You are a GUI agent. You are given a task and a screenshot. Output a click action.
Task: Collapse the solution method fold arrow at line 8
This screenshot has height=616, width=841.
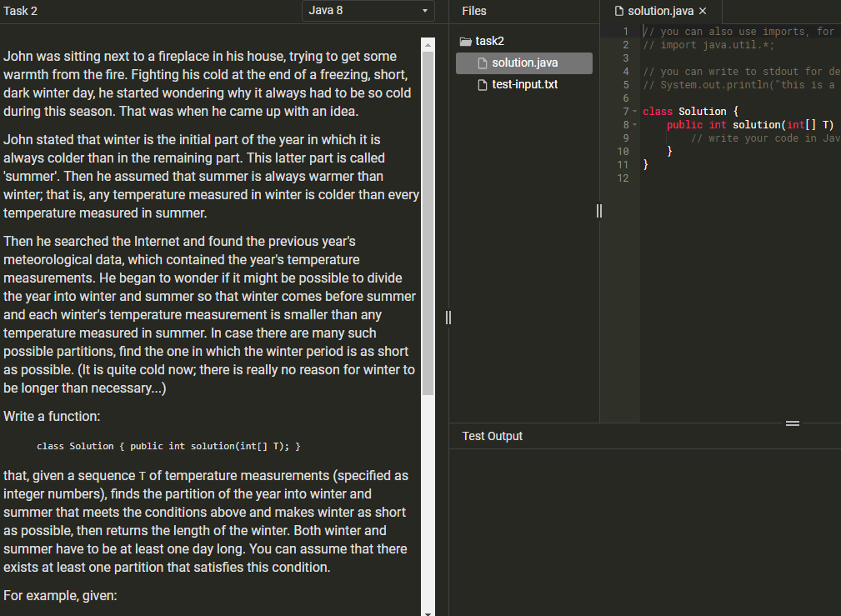633,124
